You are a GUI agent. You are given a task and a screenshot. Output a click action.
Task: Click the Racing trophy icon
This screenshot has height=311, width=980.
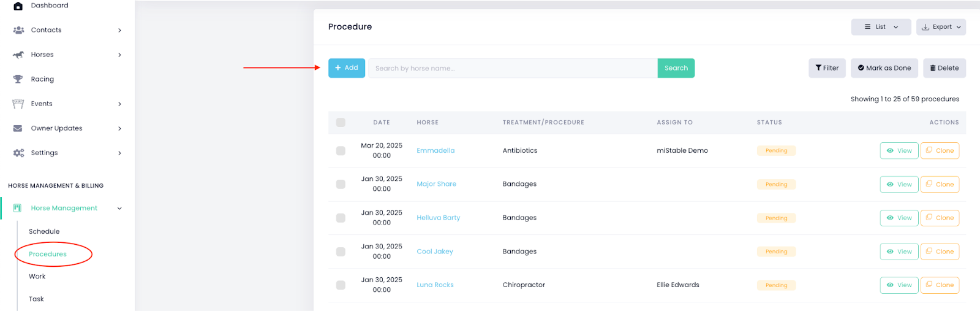18,79
